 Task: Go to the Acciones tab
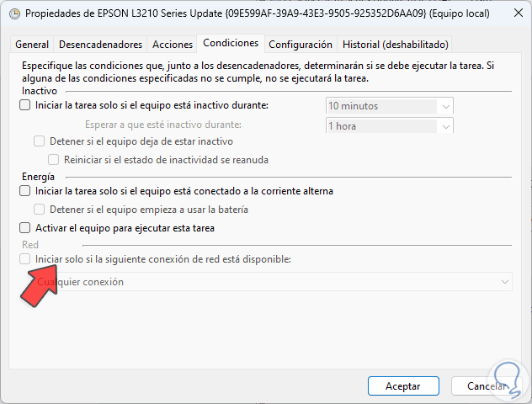pos(171,45)
